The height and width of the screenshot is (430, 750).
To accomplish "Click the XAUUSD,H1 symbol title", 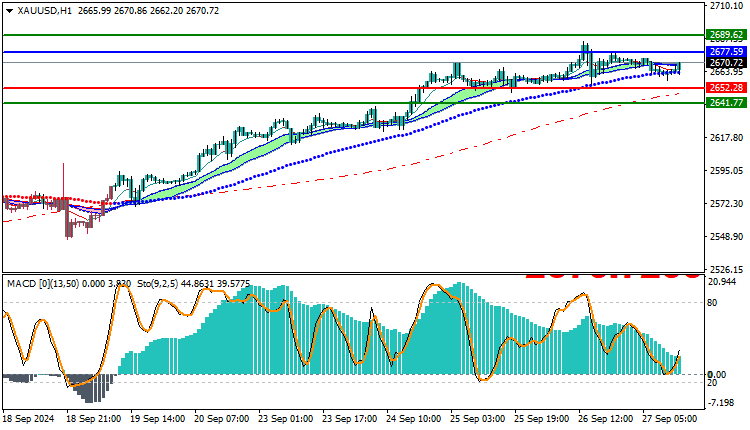I will coord(44,11).
